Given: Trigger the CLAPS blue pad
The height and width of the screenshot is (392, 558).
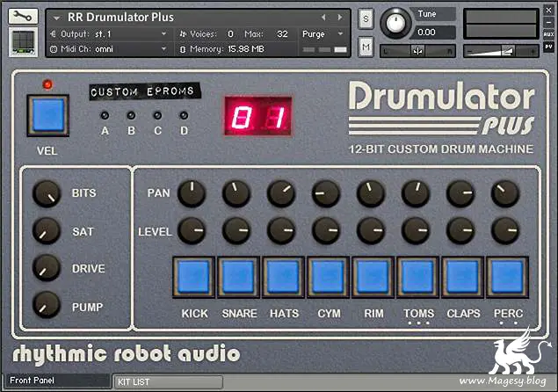Looking at the screenshot, I should [462, 277].
